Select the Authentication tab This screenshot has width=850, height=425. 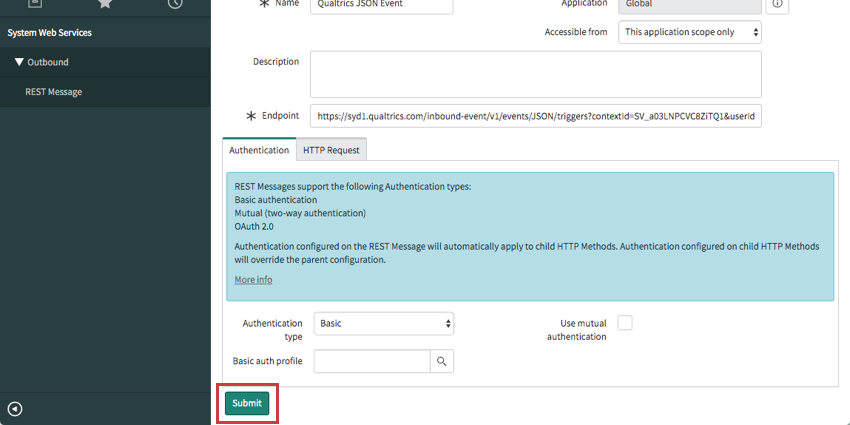(x=259, y=150)
